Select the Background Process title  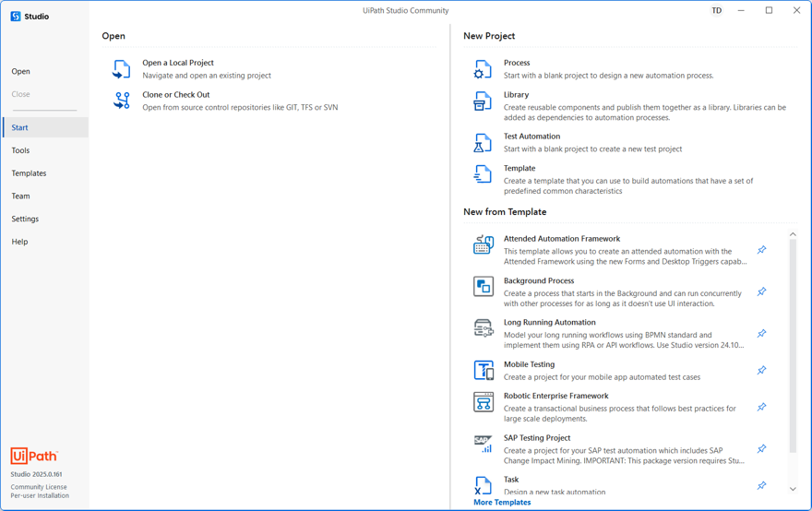point(539,280)
